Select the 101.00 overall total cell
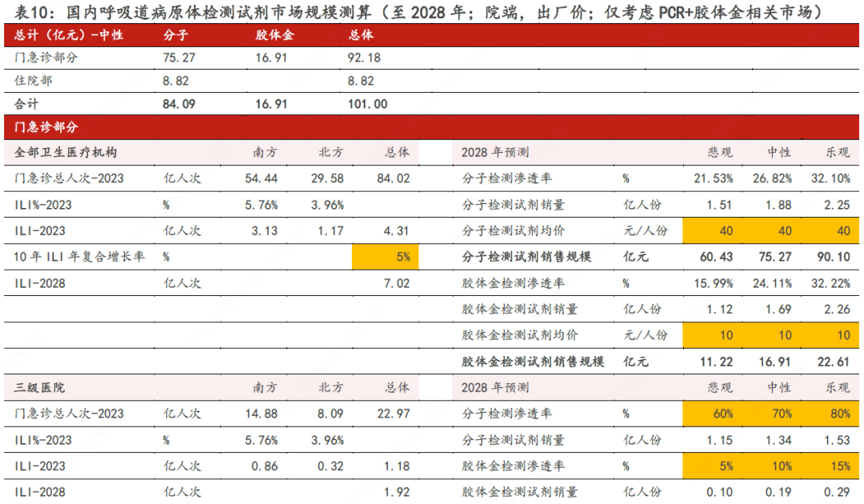The width and height of the screenshot is (864, 504). [x=368, y=104]
